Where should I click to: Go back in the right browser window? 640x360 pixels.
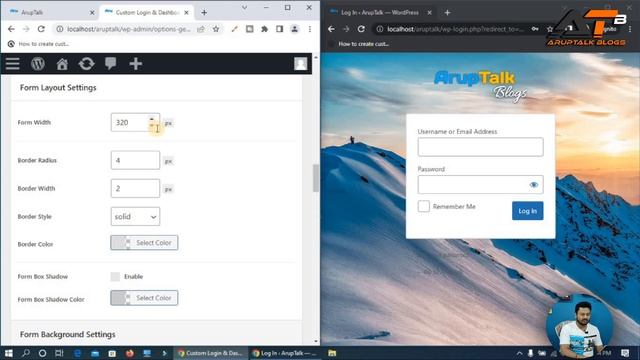pyautogui.click(x=331, y=29)
